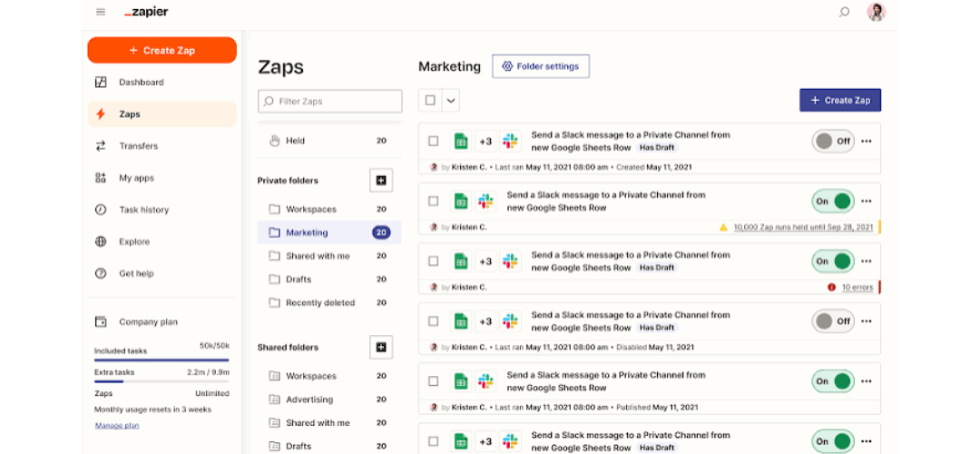Image resolution: width=980 pixels, height=454 pixels.
Task: Follow the Manage plan link
Action: point(117,425)
